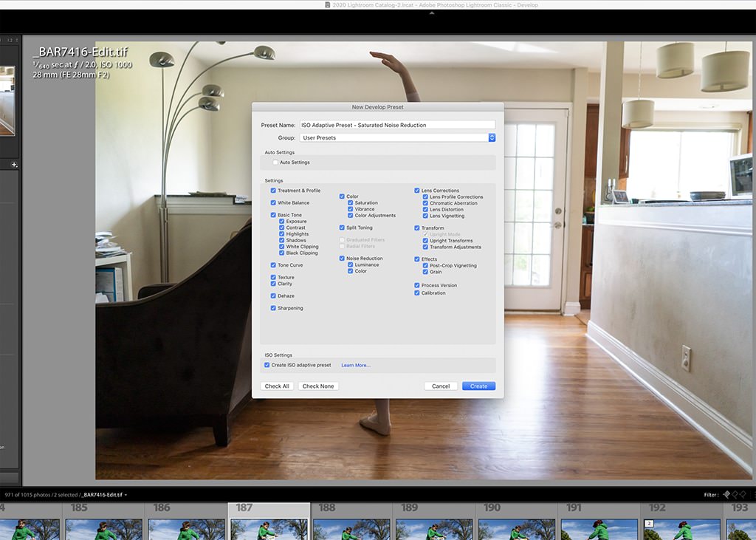Screen dimensions: 756x540
Task: Click the stack badge 2 on thumbnail 192
Action: coord(649,524)
